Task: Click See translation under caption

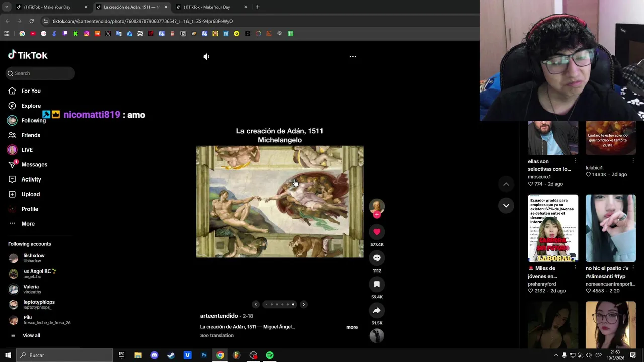Action: (x=217, y=335)
